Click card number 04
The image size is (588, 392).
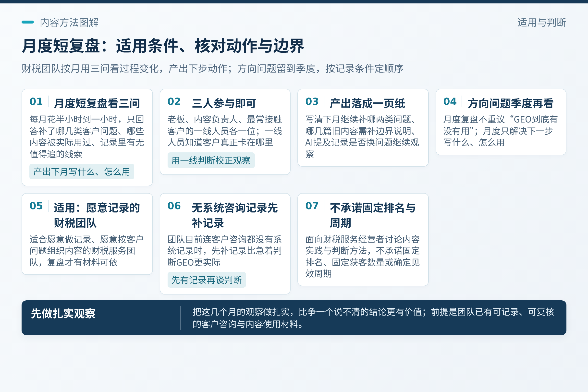pyautogui.click(x=450, y=101)
